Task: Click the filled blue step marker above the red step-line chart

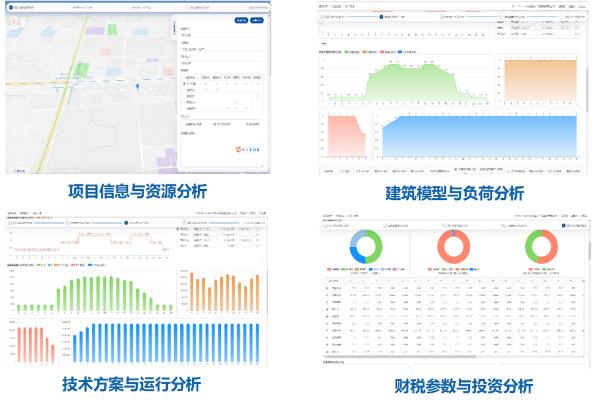Action: tap(126, 223)
